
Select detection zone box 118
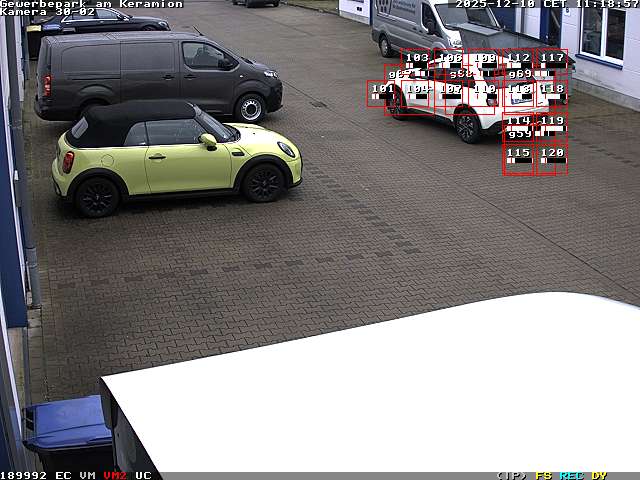tap(552, 93)
